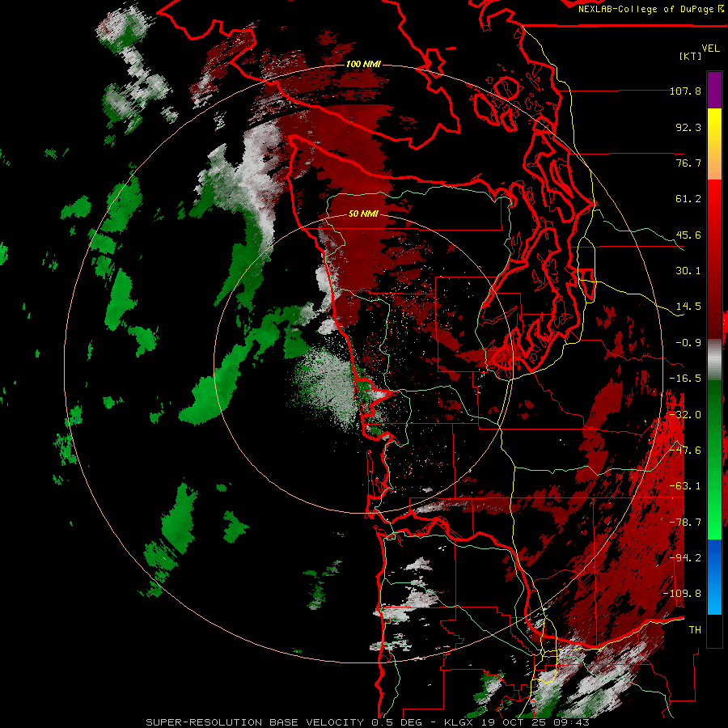Click the TH threshold legend label
728x728 pixels.
(x=695, y=630)
